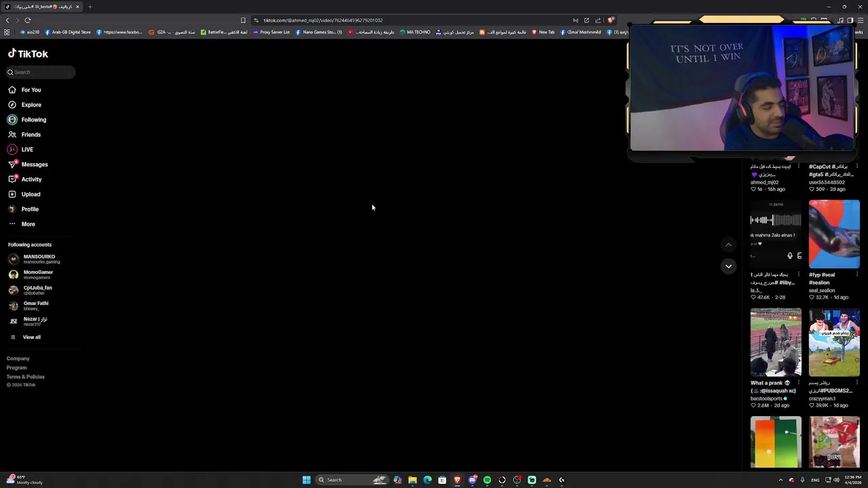Open Microsoft Edge from taskbar

[x=427, y=480]
